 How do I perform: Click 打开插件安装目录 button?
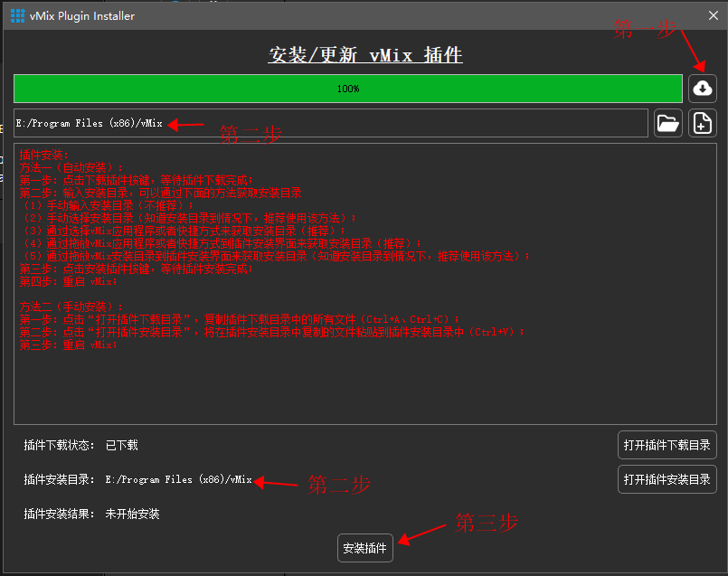[667, 479]
